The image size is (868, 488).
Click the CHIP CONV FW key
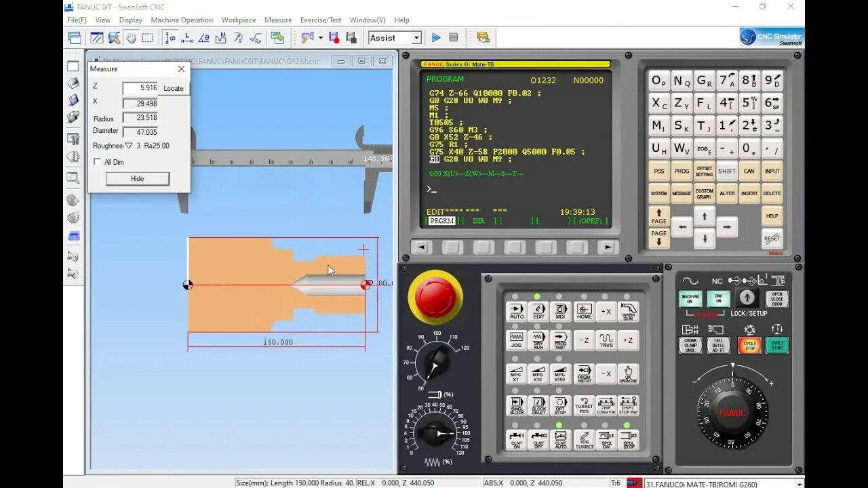[606, 406]
